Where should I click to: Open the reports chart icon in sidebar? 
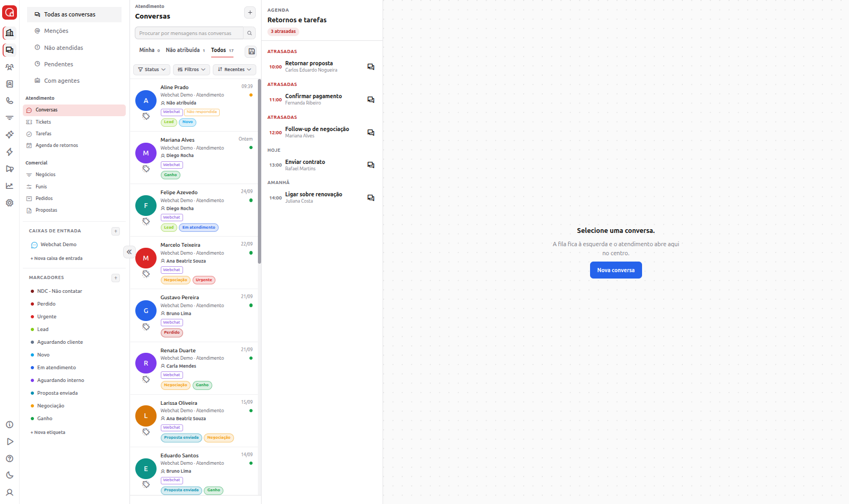10,186
